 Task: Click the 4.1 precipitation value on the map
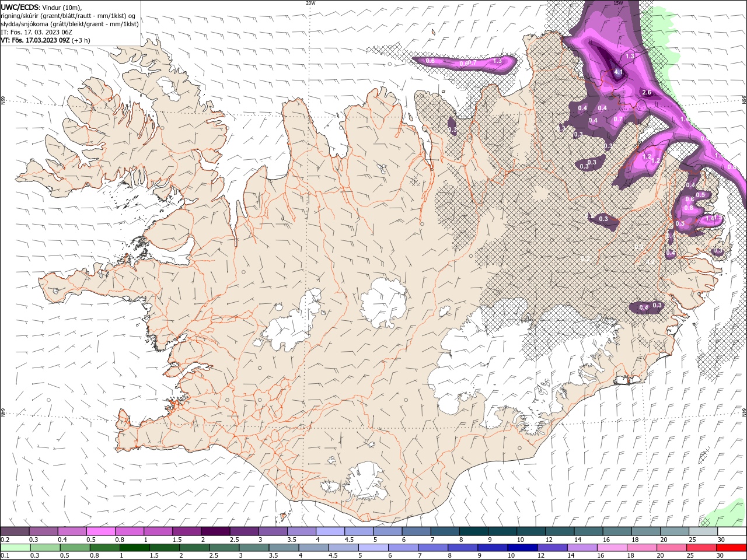pyautogui.click(x=619, y=72)
